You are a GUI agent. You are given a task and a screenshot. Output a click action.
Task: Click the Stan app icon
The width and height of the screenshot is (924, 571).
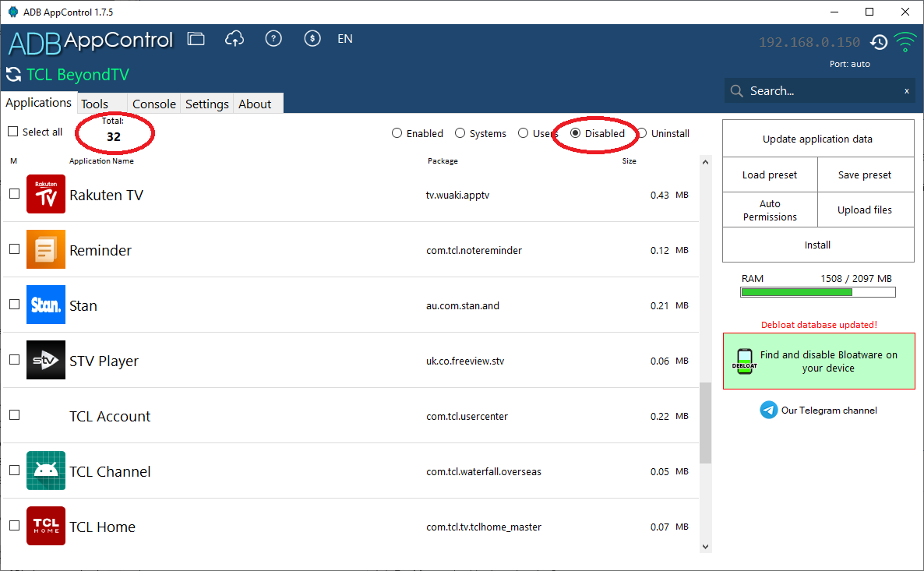tap(46, 305)
